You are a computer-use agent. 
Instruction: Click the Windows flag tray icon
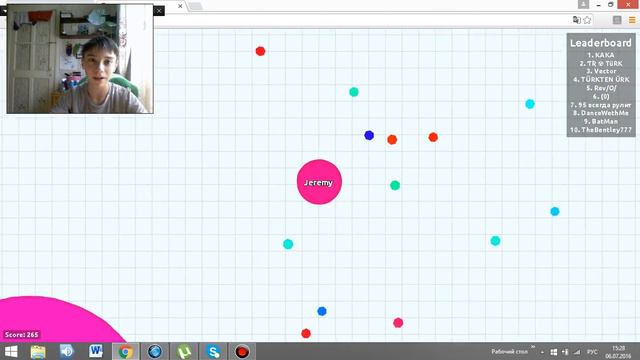[554, 352]
